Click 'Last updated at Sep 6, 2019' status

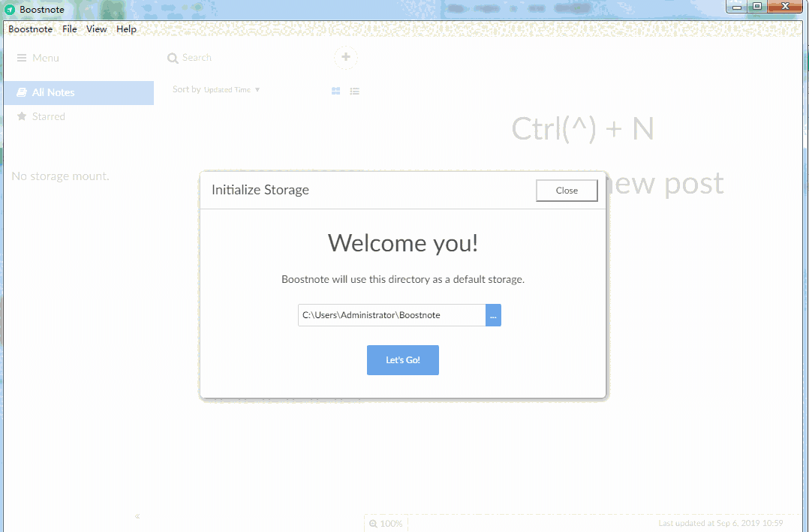click(x=720, y=523)
